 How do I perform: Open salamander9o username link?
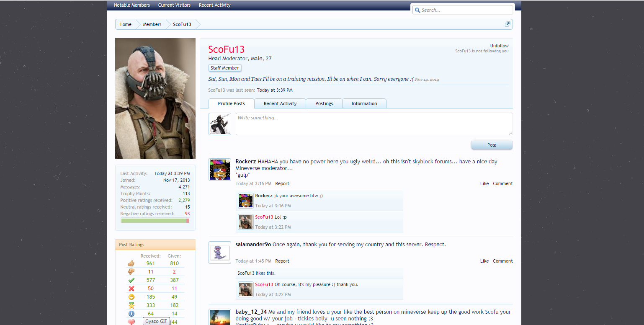[x=253, y=244]
